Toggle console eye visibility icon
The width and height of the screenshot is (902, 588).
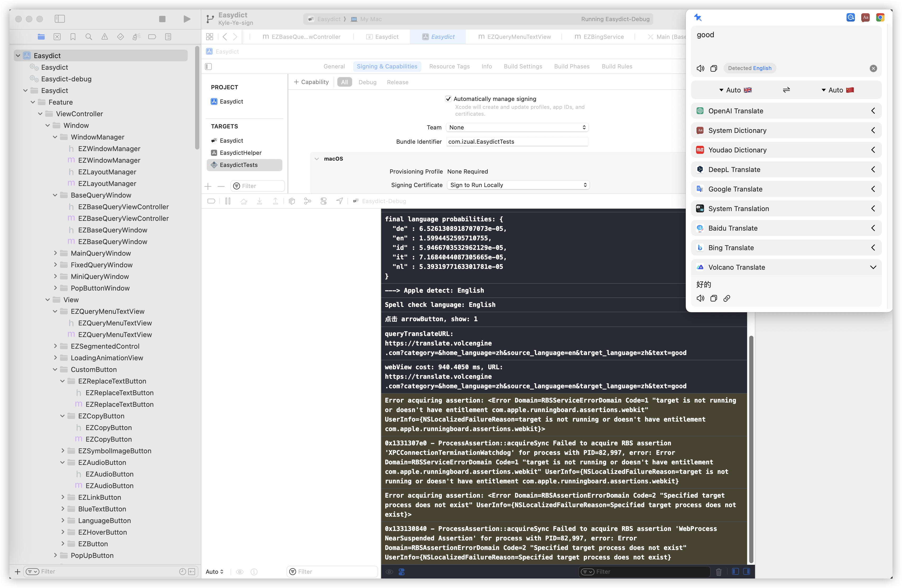[x=389, y=572]
